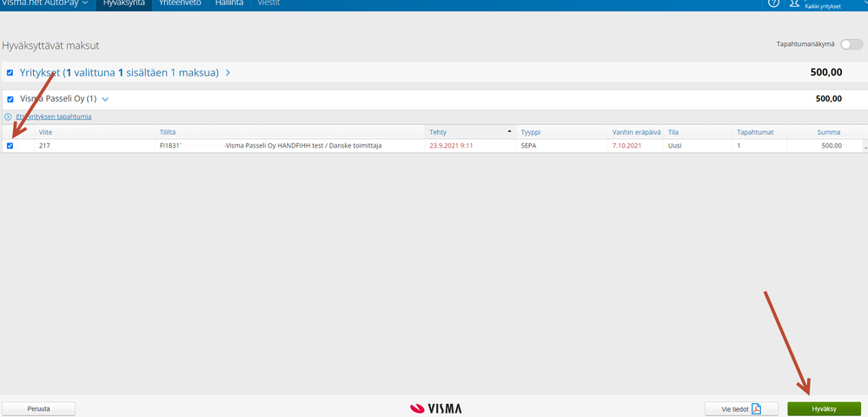This screenshot has width=868, height=417.
Task: Open the Hallinta tab
Action: (229, 4)
